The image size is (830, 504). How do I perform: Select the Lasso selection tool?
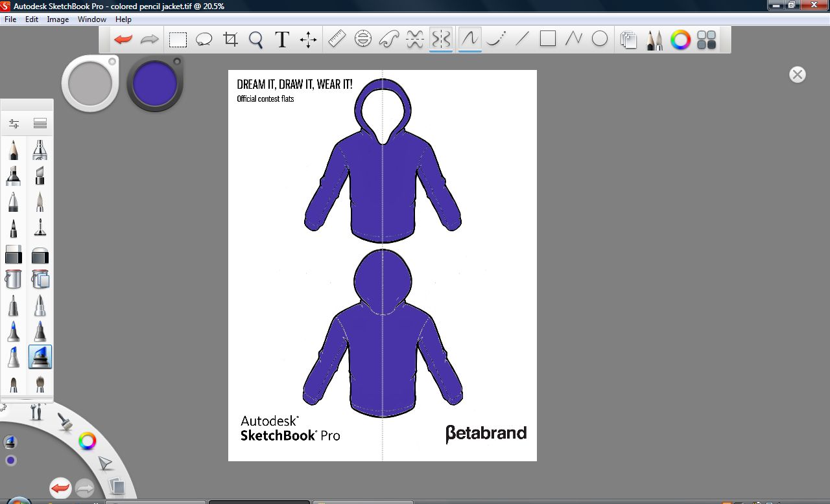pyautogui.click(x=204, y=40)
